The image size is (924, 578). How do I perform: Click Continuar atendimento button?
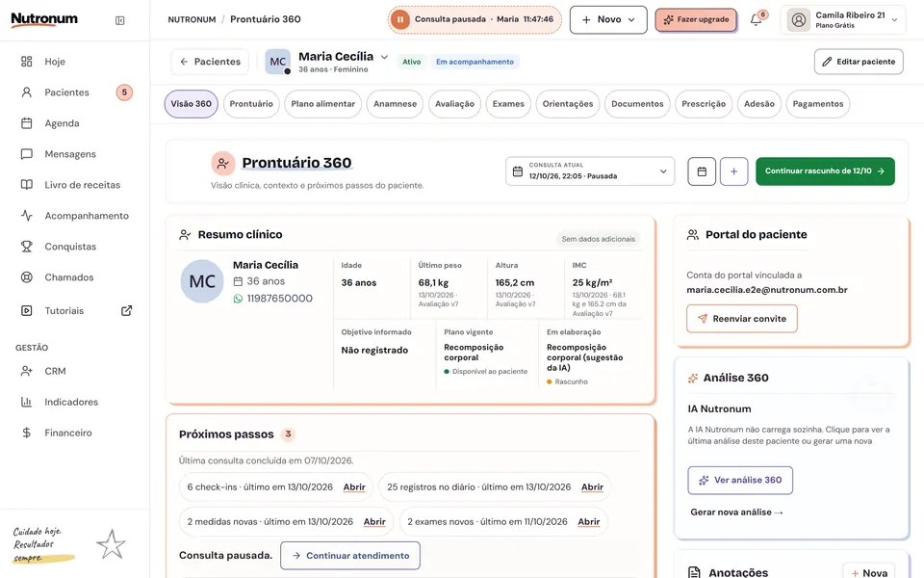pyautogui.click(x=350, y=556)
